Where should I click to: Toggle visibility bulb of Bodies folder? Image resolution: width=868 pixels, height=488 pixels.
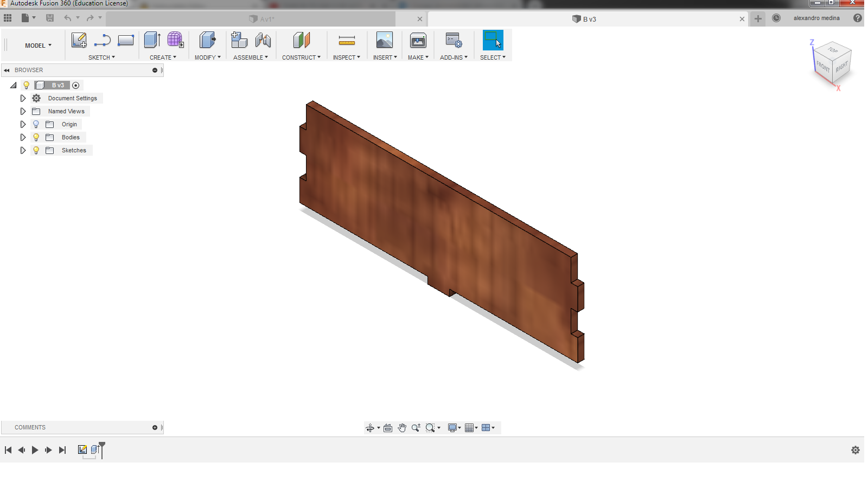pyautogui.click(x=36, y=137)
